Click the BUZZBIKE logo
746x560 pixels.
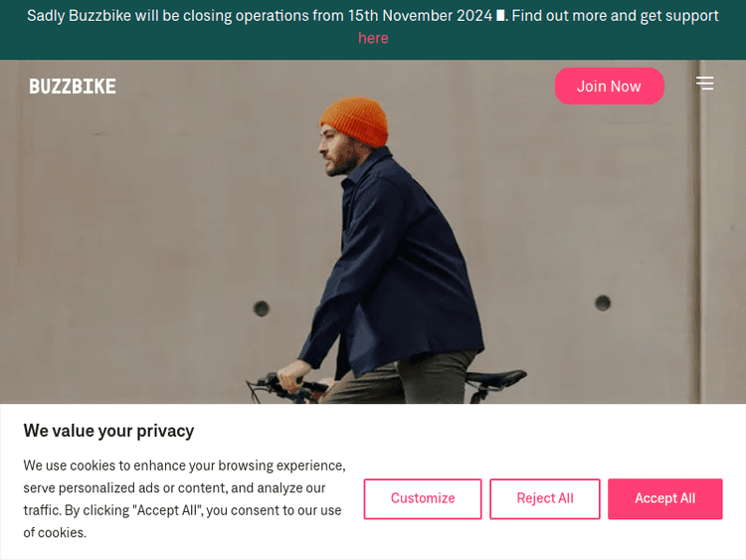pyautogui.click(x=73, y=87)
